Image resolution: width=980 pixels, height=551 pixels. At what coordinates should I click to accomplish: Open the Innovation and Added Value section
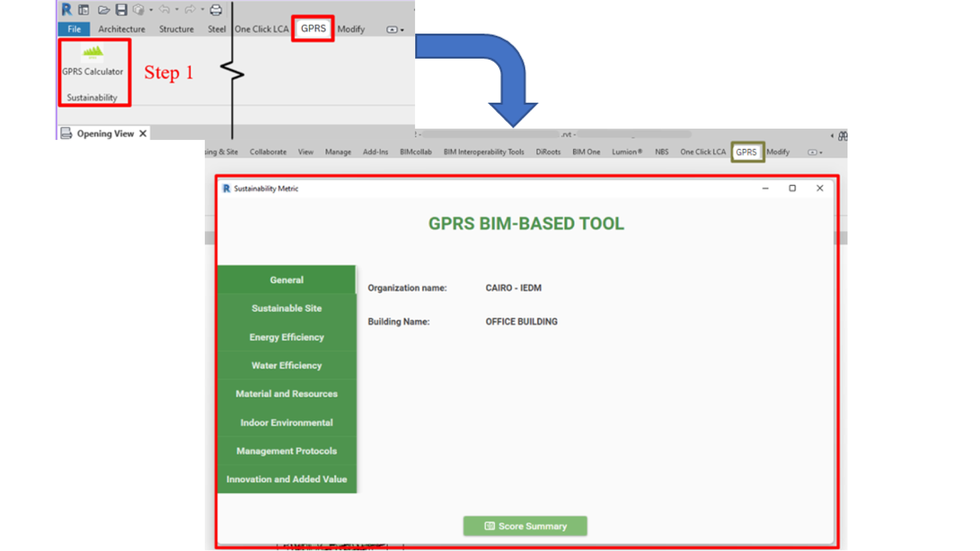coord(286,479)
